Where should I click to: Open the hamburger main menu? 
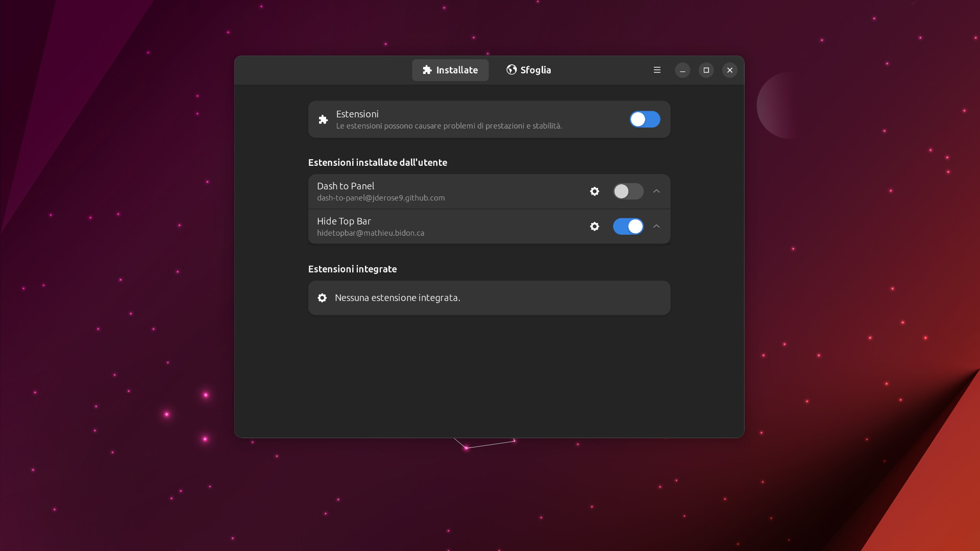click(657, 70)
